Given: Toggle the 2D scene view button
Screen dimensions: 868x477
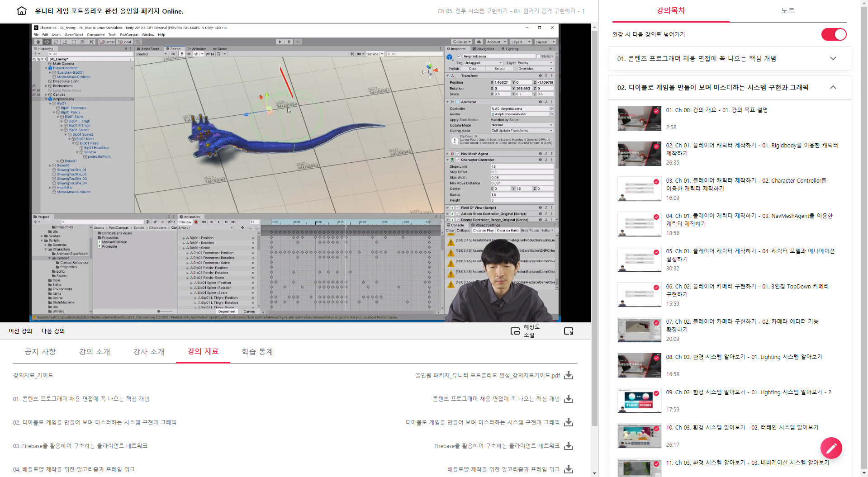Looking at the screenshot, I should pos(173,54).
